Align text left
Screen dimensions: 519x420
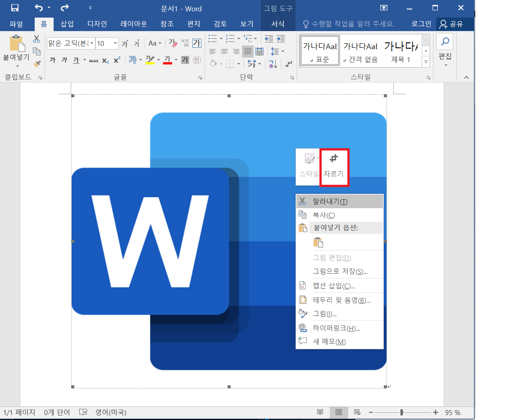pyautogui.click(x=213, y=51)
